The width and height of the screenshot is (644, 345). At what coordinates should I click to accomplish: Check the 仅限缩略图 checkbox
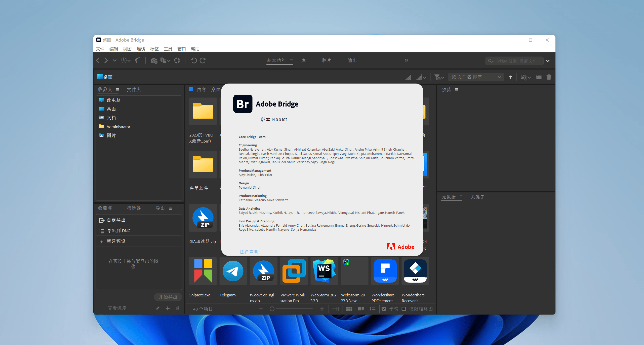[404, 309]
